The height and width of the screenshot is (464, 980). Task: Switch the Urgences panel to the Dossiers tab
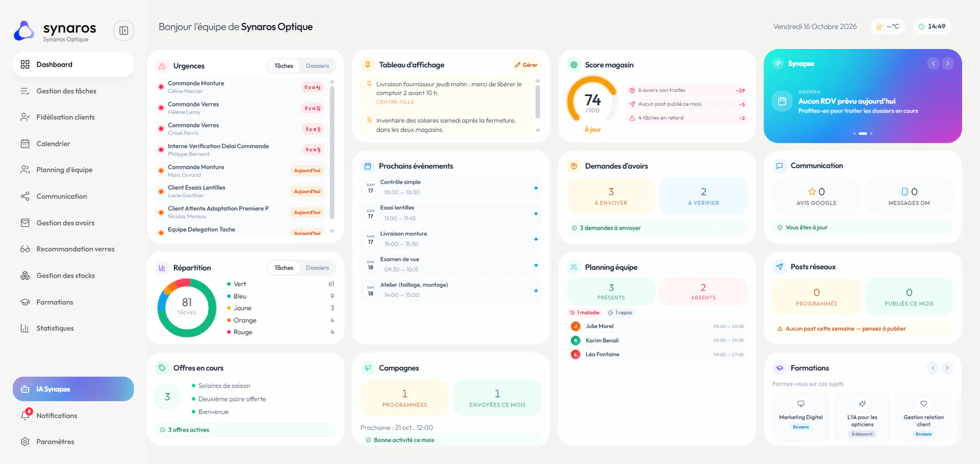point(317,66)
